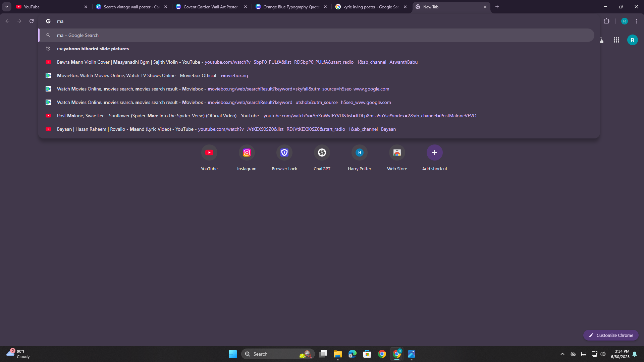This screenshot has width=644, height=362.
Task: Select 'mayabono biharini slide pictures' history suggestion
Action: coord(316,49)
